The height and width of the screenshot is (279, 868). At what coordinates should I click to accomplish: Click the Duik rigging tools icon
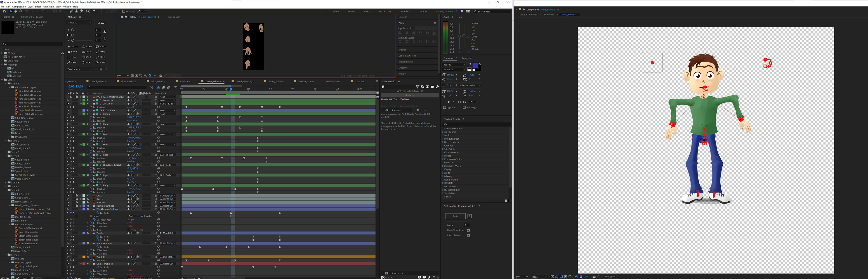tap(418, 87)
